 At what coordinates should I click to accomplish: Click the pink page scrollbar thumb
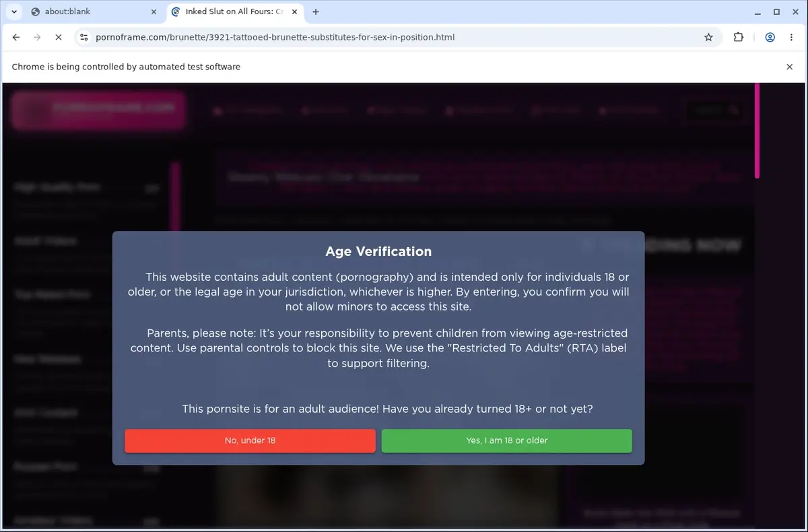(x=757, y=131)
